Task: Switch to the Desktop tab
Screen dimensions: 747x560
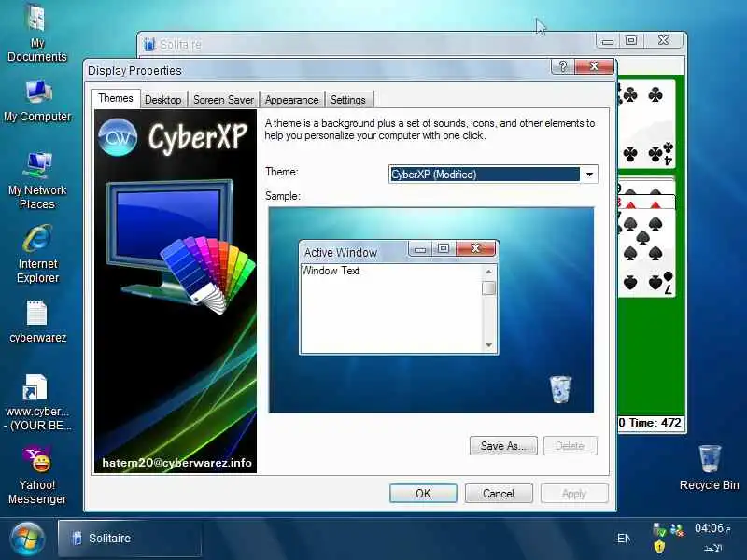Action: coord(162,100)
